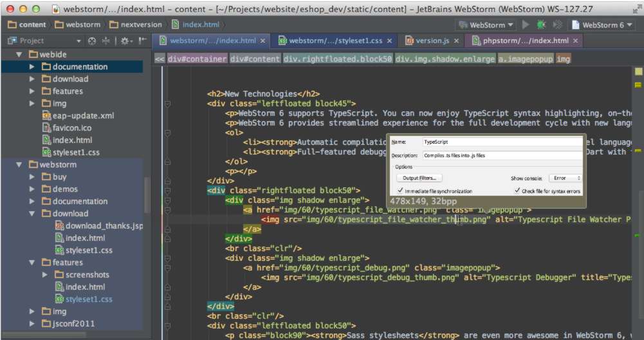Click the collapse all icon in Project panel
644x340 pixels.
click(106, 41)
